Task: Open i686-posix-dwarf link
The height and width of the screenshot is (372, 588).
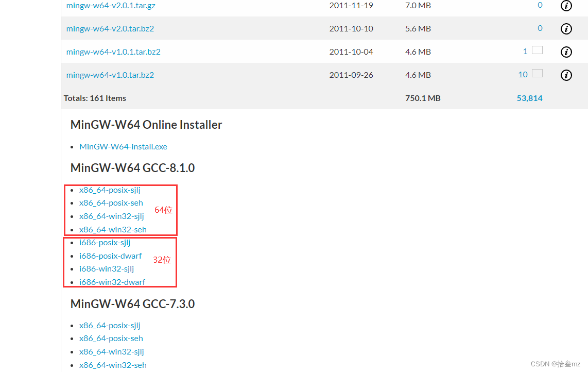Action: point(110,256)
